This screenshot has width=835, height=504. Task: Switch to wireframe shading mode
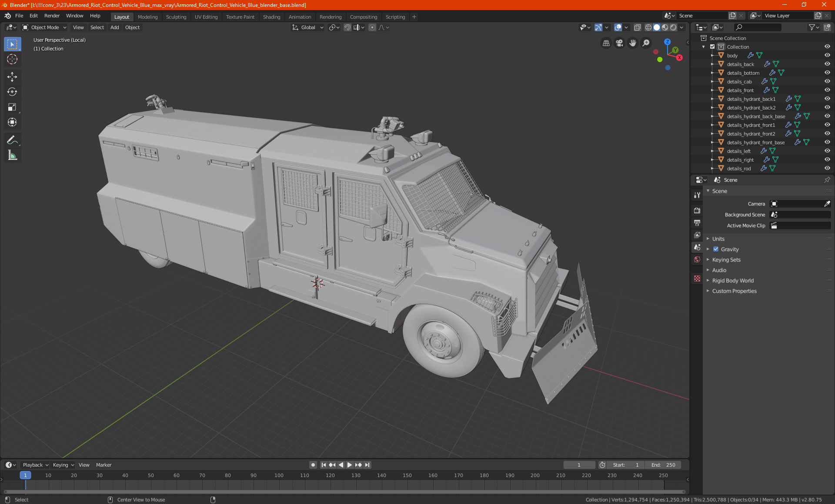pos(648,27)
